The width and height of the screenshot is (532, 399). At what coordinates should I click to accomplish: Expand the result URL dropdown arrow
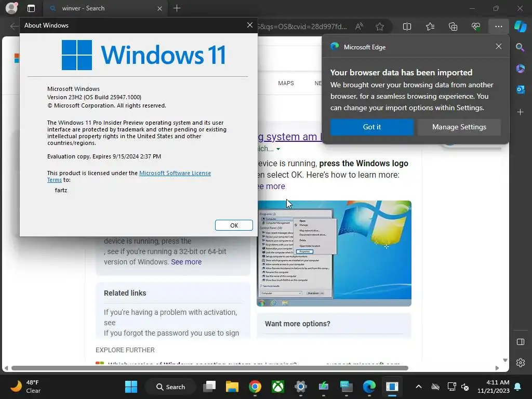(278, 149)
